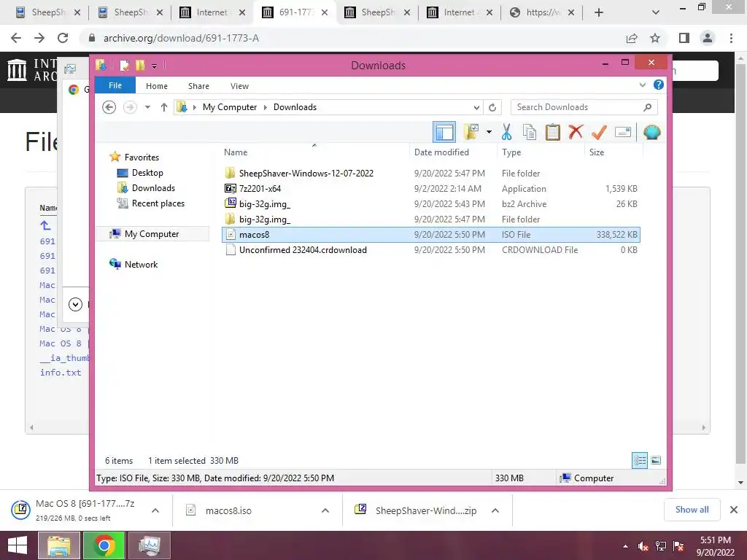Refresh the Downloads folder view
Viewport: 747px width, 560px height.
click(x=492, y=107)
